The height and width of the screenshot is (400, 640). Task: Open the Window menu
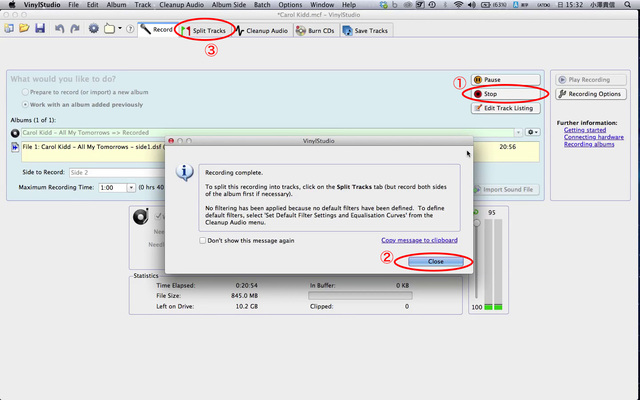point(322,5)
